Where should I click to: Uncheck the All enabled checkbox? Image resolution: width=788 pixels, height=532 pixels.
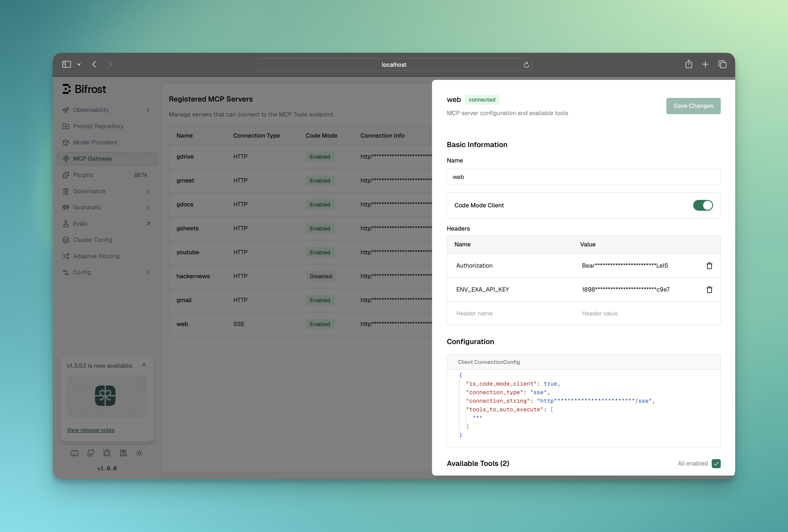point(716,463)
